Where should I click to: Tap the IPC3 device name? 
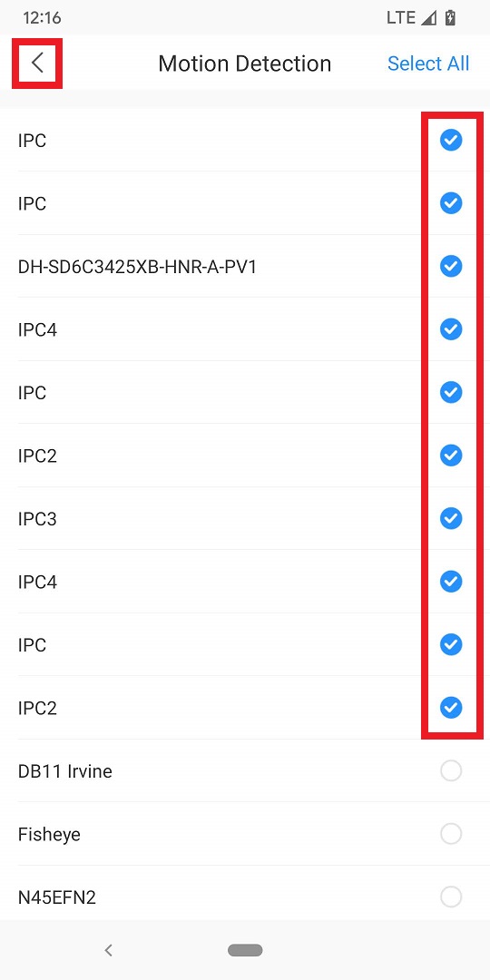(x=37, y=519)
